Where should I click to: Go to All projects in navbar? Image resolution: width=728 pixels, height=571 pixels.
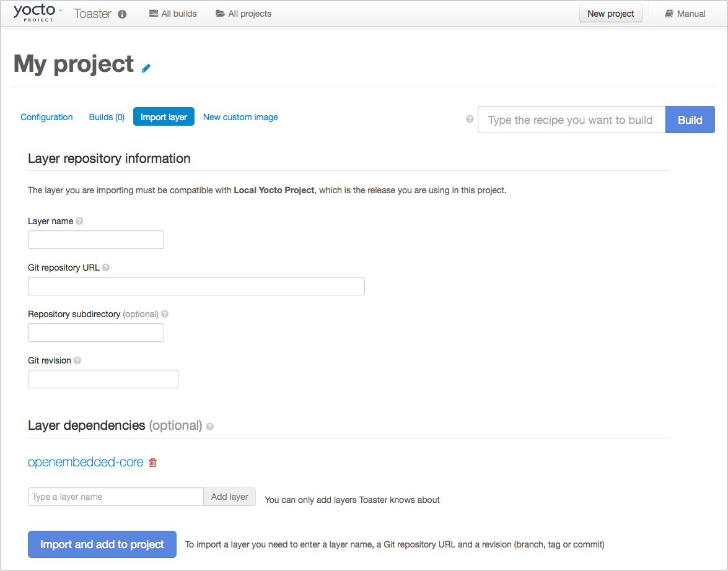click(x=243, y=14)
